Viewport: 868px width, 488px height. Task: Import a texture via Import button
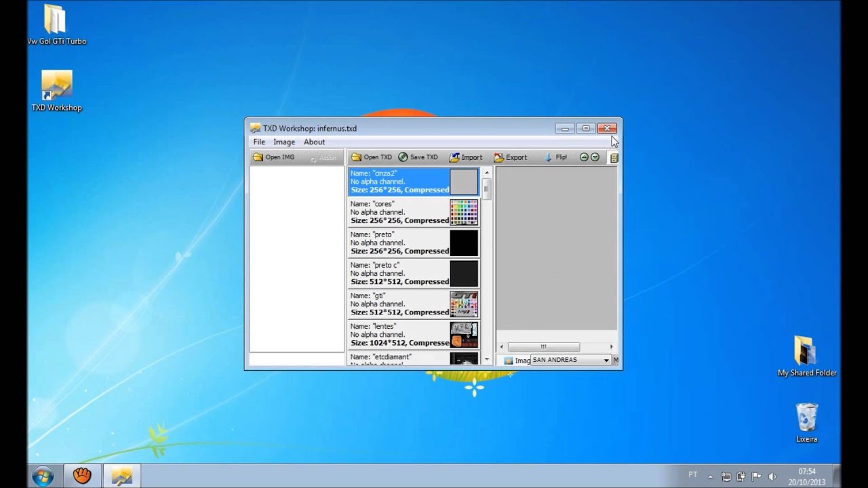click(x=466, y=157)
